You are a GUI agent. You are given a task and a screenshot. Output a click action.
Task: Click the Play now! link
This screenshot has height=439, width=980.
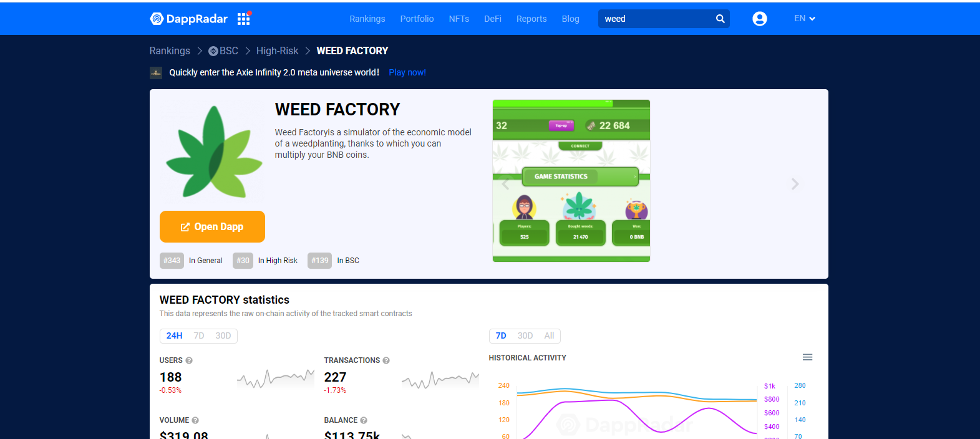[x=407, y=73]
